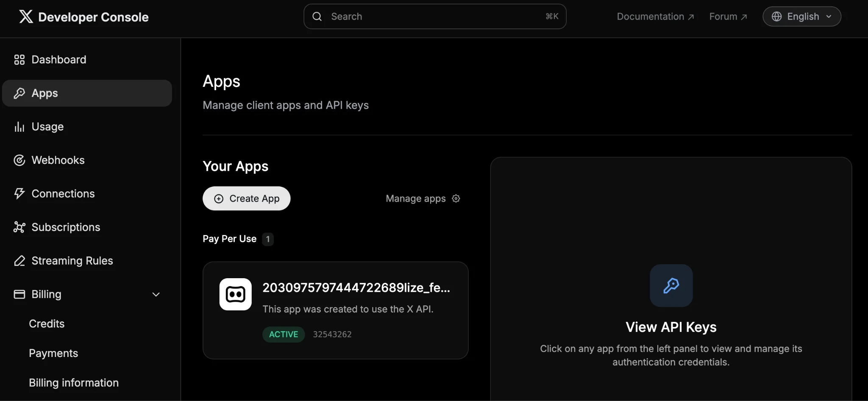Click the Streaming Rules pencil icon

tap(19, 260)
